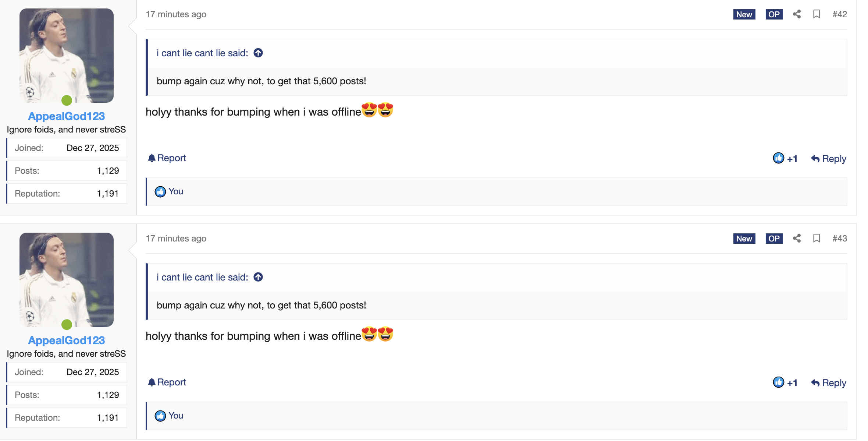Click AppealGod123's avatar in post #42
This screenshot has height=441, width=868.
tap(67, 56)
